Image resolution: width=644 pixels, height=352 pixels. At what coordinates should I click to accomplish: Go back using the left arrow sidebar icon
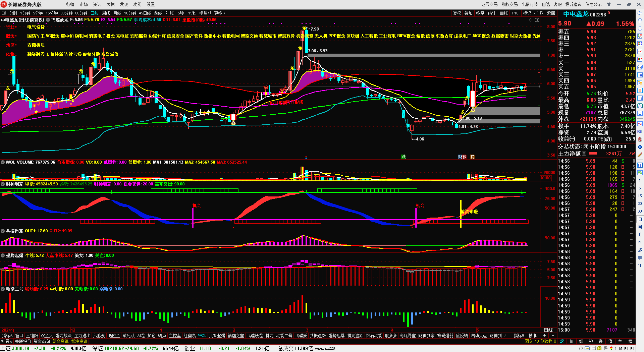(x=640, y=13)
